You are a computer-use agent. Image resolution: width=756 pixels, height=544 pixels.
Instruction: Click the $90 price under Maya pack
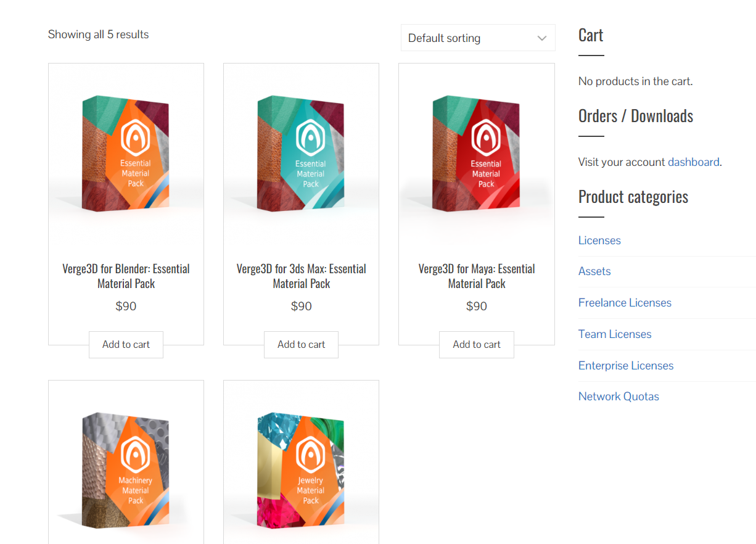pyautogui.click(x=477, y=306)
